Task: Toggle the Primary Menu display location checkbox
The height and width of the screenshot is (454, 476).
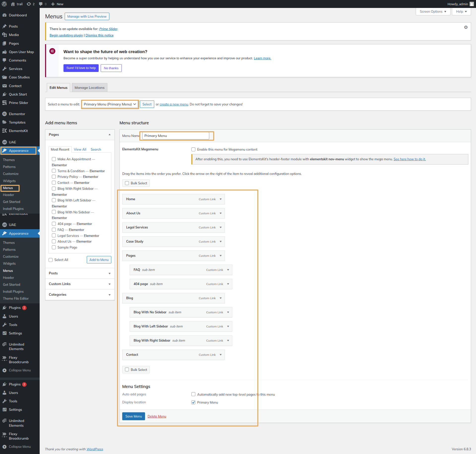Action: pos(193,402)
